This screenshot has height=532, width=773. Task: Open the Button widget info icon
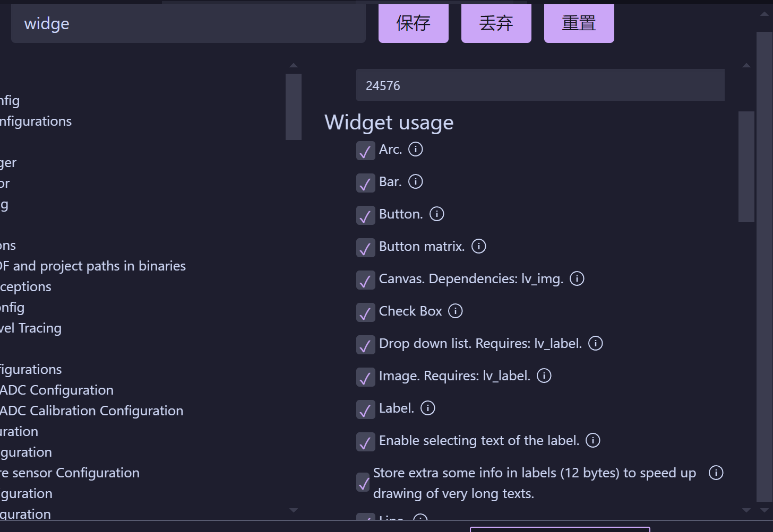[437, 214]
